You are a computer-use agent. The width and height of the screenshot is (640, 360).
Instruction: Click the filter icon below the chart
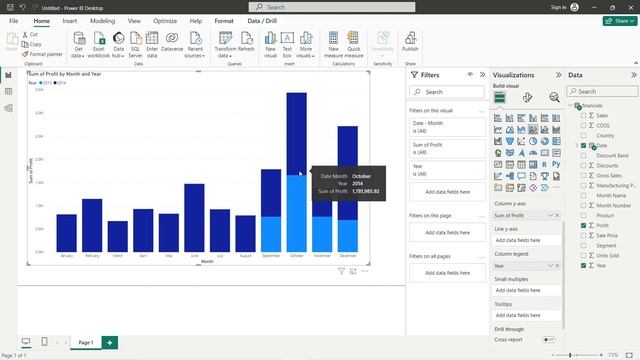(x=341, y=271)
